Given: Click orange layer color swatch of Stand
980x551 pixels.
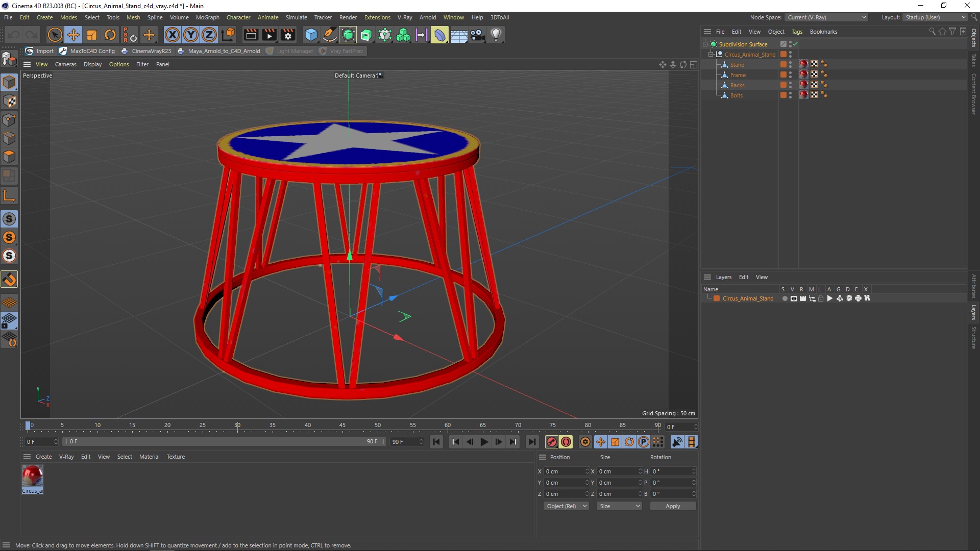Looking at the screenshot, I should coord(783,65).
